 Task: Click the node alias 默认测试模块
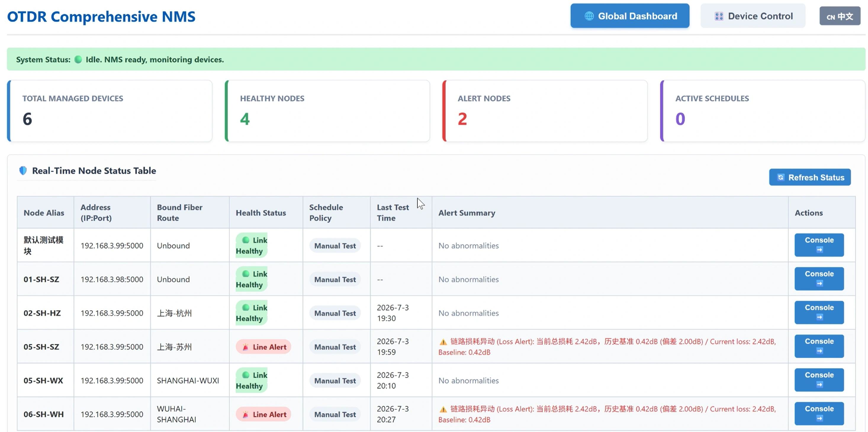point(44,245)
